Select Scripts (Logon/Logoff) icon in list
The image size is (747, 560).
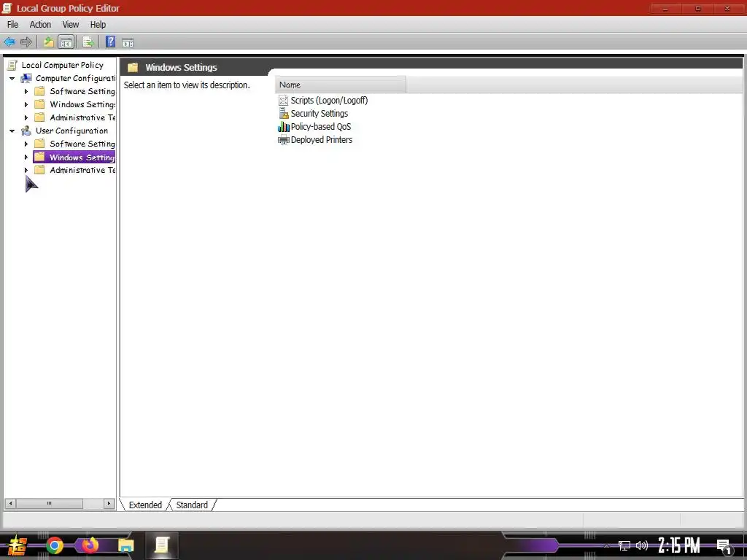click(x=284, y=101)
